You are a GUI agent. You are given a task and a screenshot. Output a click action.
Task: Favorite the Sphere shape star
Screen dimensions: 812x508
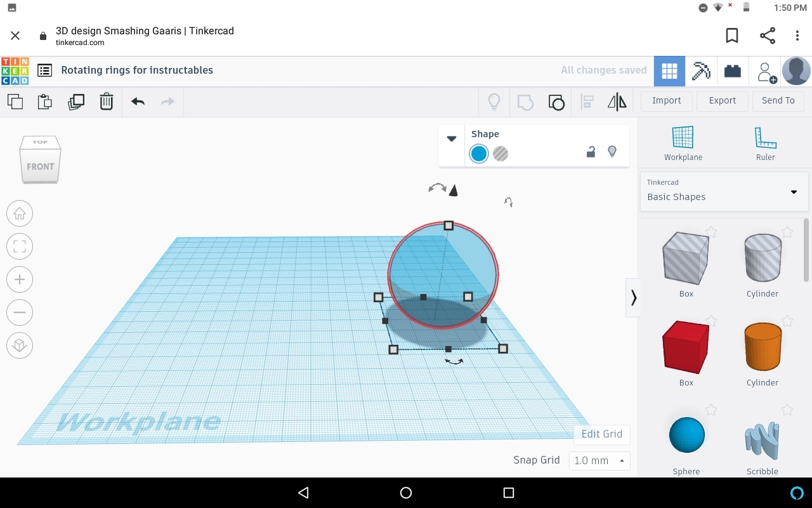(x=711, y=410)
